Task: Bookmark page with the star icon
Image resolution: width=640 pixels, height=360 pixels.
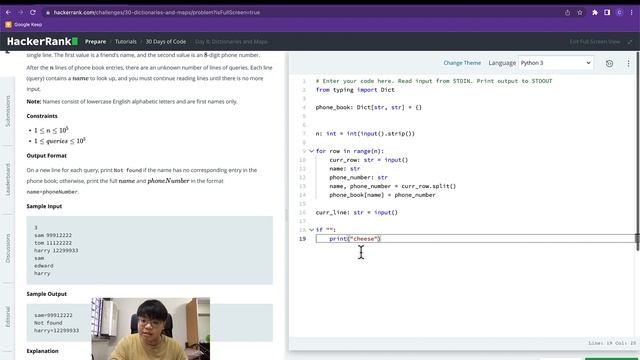Action: (x=580, y=13)
